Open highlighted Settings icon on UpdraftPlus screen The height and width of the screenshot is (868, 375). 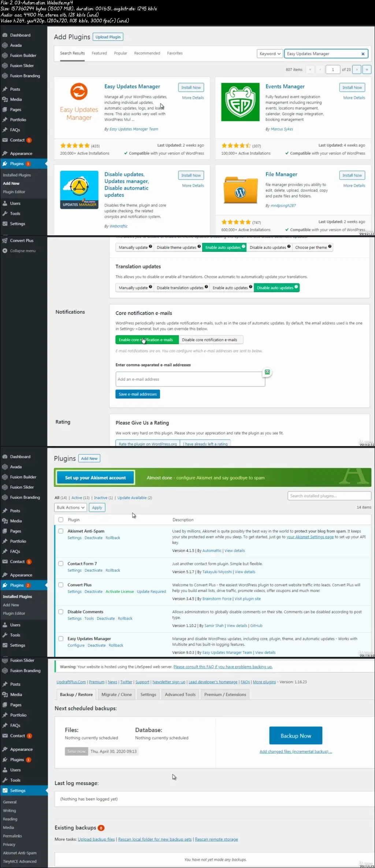click(5, 791)
